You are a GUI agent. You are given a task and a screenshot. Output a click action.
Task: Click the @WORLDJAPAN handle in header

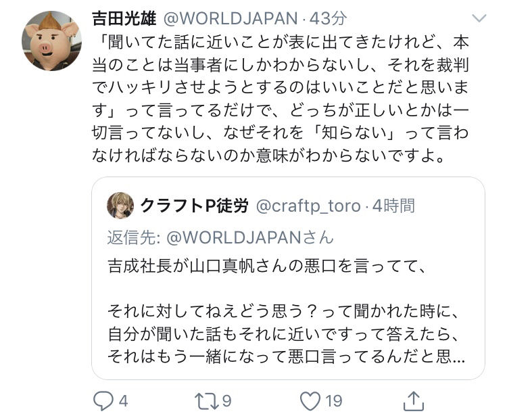click(x=231, y=18)
